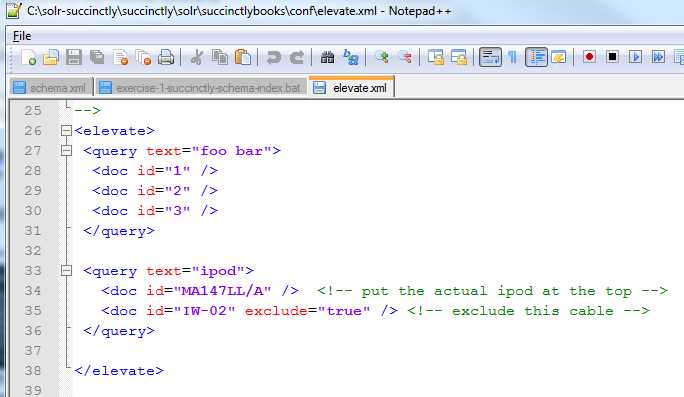Click line number 28 in the margin
This screenshot has width=684, height=397.
[x=33, y=171]
